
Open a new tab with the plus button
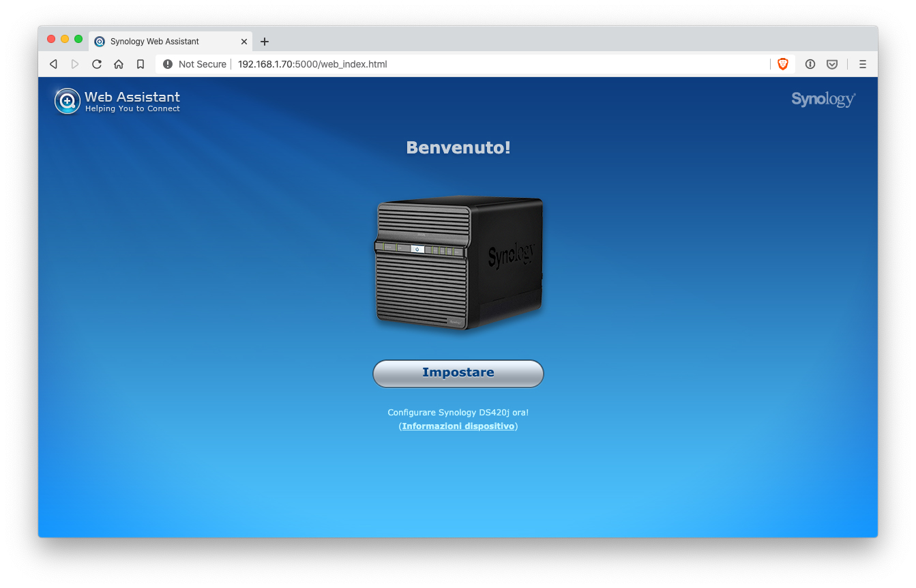[x=265, y=42]
